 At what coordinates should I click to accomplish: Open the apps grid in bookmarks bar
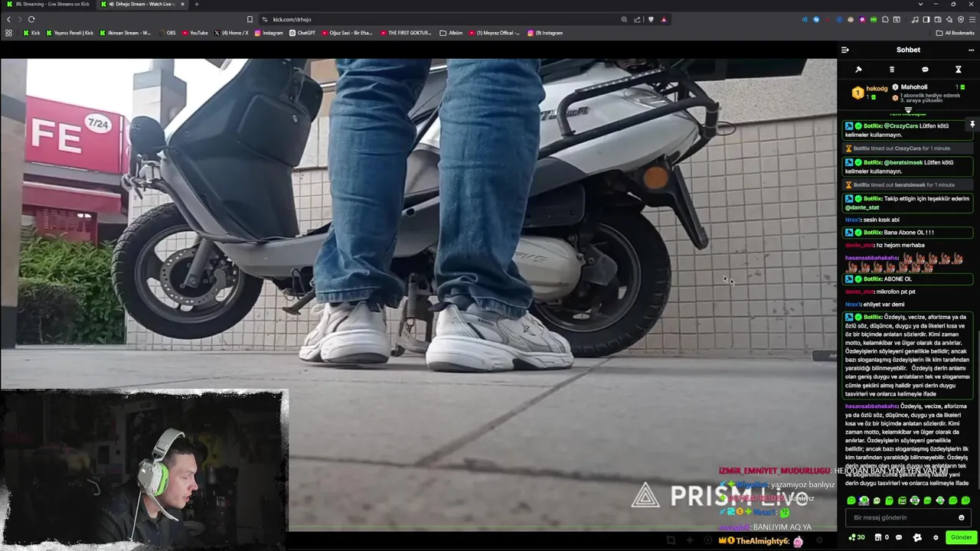(8, 33)
